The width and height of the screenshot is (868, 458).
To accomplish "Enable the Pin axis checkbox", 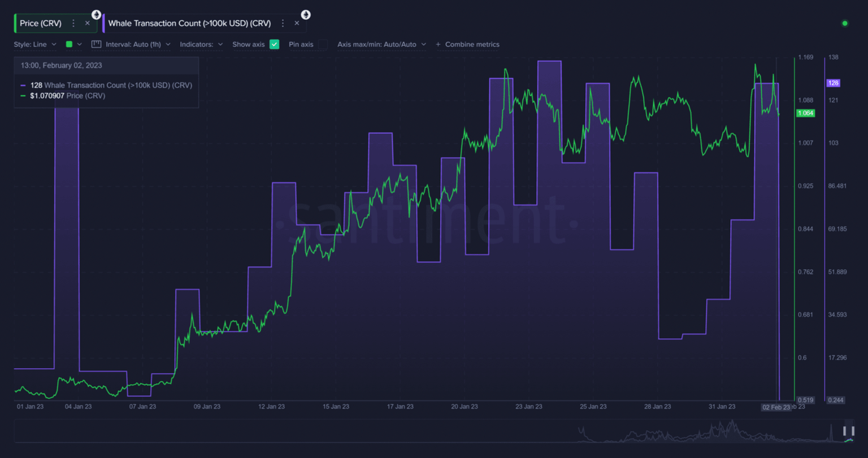I will [x=323, y=44].
